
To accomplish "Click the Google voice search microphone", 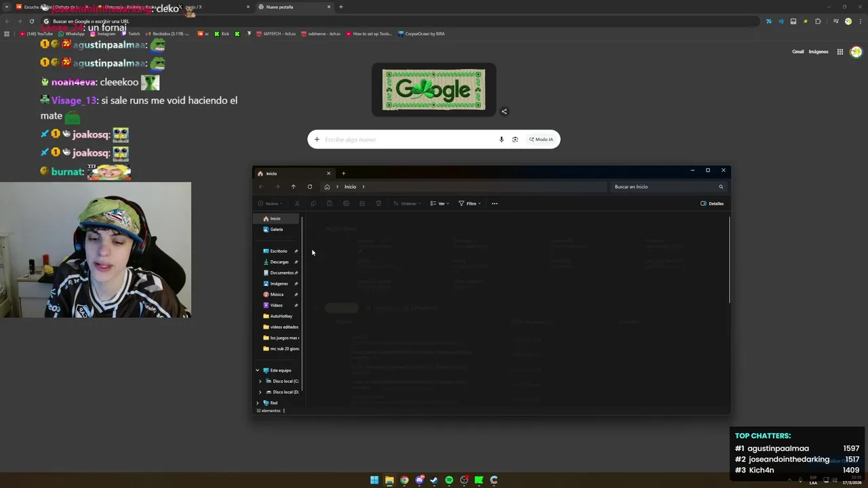I will point(501,140).
